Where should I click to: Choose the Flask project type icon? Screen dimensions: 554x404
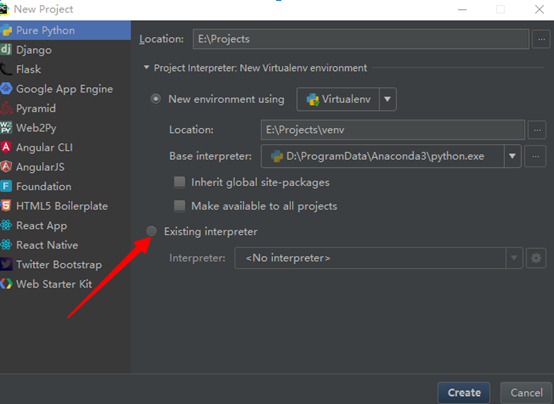[6, 69]
